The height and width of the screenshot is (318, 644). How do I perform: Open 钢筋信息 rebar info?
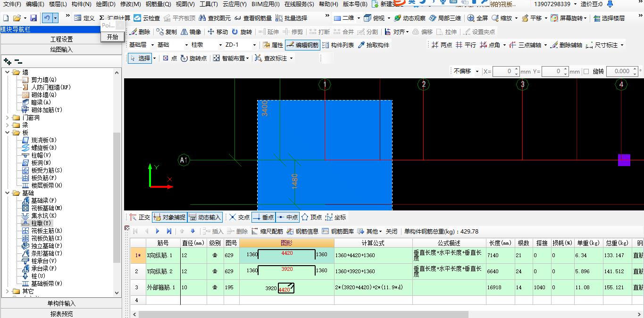[x=302, y=231]
